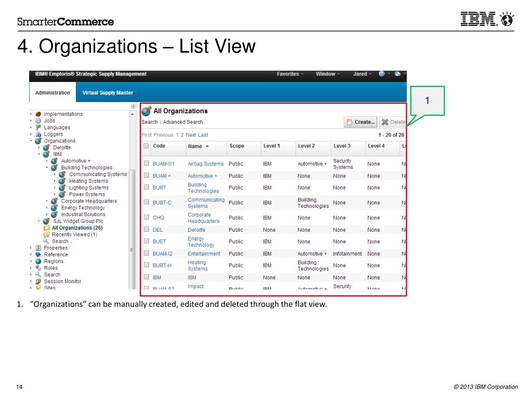
Task: Click the Regions globe icon
Action: 38,261
